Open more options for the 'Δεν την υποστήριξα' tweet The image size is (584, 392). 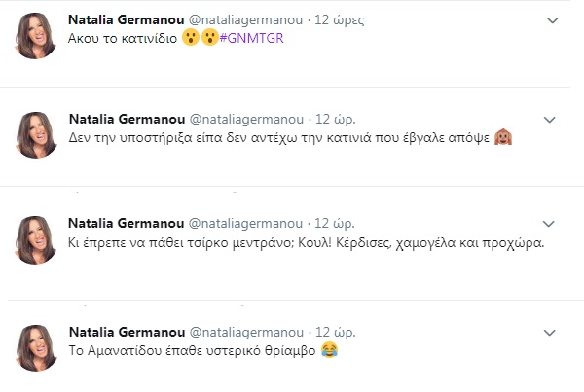tap(550, 119)
